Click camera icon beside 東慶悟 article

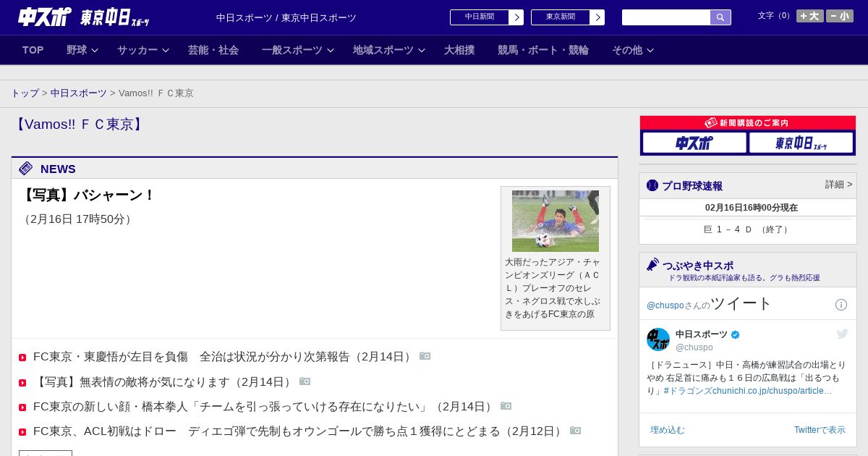[425, 356]
